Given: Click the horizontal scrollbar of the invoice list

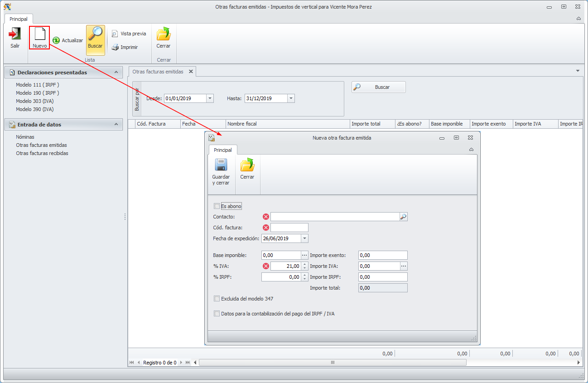Looking at the screenshot, I should (x=333, y=363).
